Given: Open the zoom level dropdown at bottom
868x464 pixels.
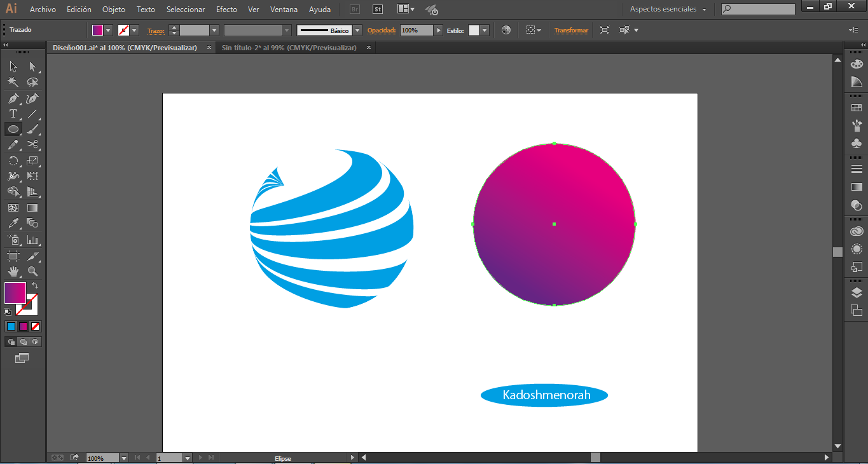Looking at the screenshot, I should (123, 458).
